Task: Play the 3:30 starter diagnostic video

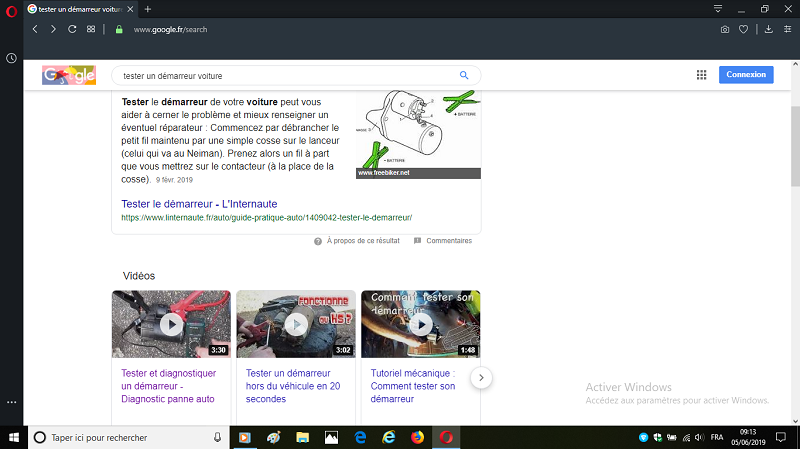Action: point(171,324)
